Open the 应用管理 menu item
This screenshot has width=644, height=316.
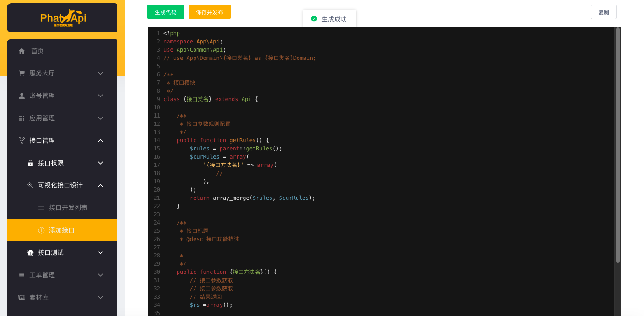click(x=62, y=118)
